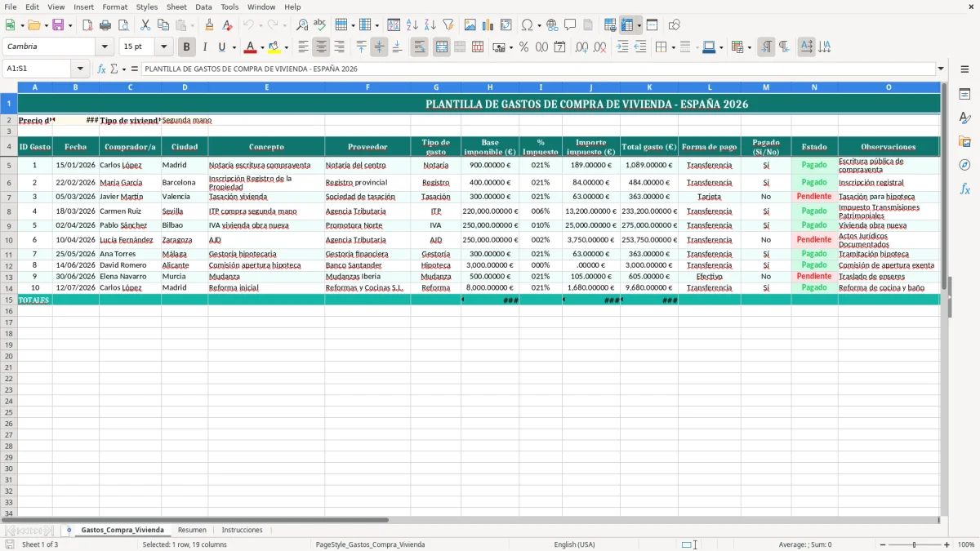The image size is (980, 551).
Task: Open the Format menu
Action: (x=114, y=7)
